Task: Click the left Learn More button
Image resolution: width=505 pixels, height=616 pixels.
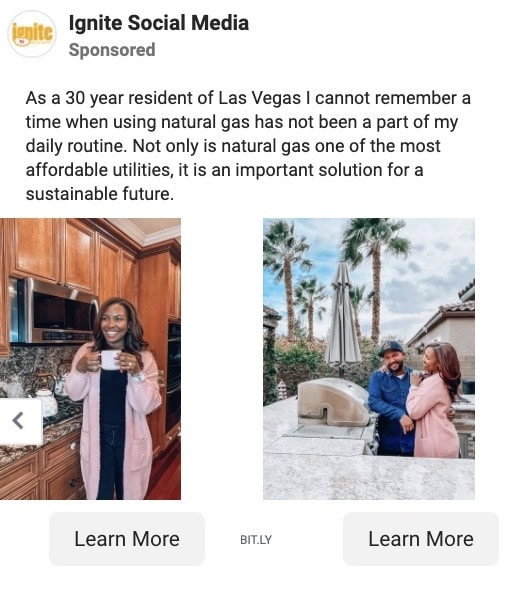Action: (x=127, y=539)
